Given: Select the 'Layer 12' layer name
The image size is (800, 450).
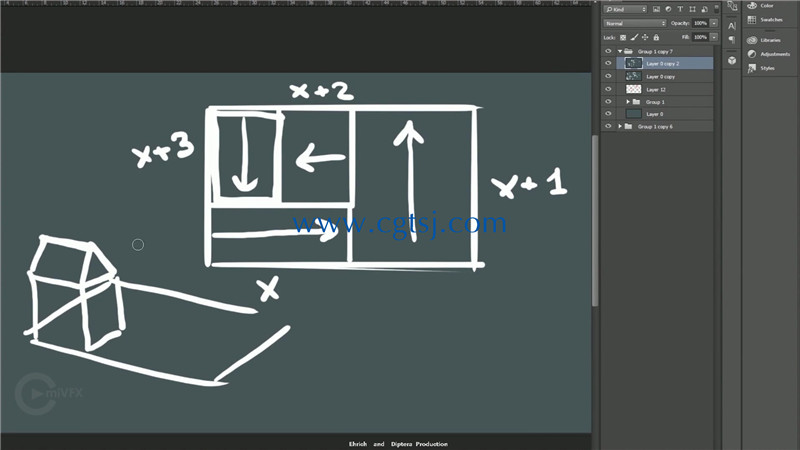Looking at the screenshot, I should coord(656,89).
